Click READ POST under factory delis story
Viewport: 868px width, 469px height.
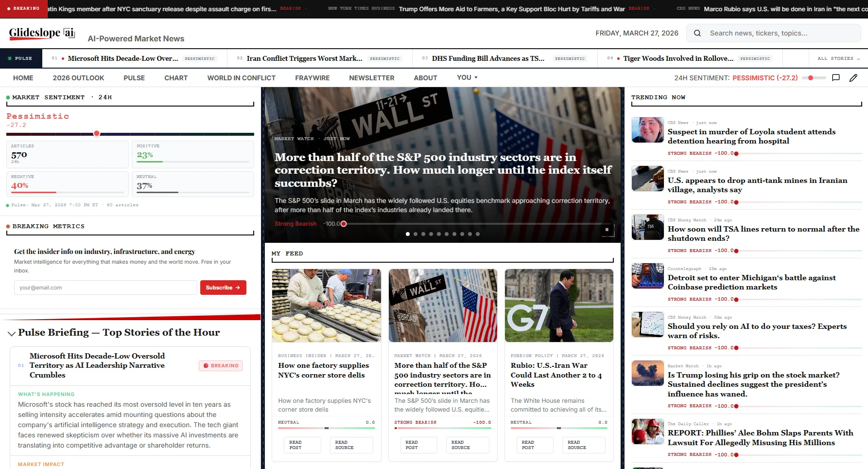coord(302,445)
